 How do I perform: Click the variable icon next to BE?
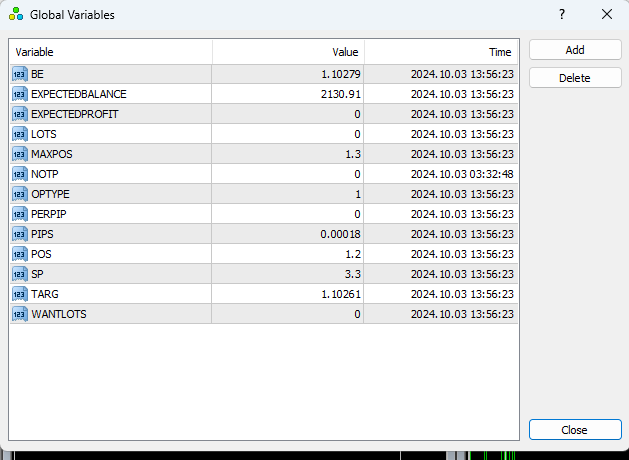20,74
